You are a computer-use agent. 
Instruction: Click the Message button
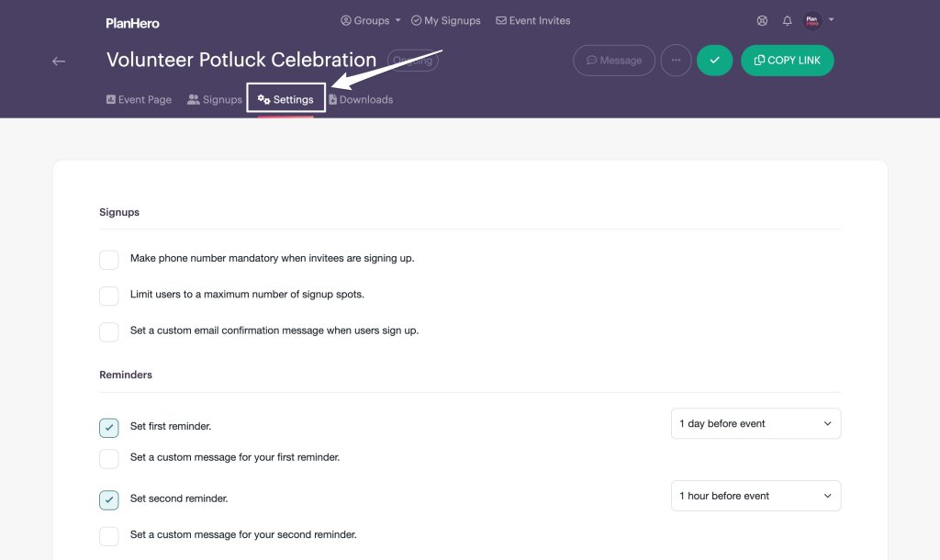point(614,61)
